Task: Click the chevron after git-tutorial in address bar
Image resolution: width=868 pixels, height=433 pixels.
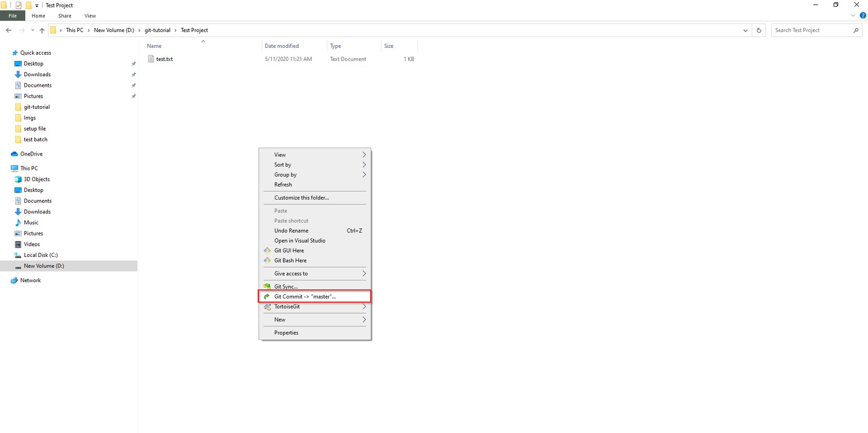Action: (176, 30)
